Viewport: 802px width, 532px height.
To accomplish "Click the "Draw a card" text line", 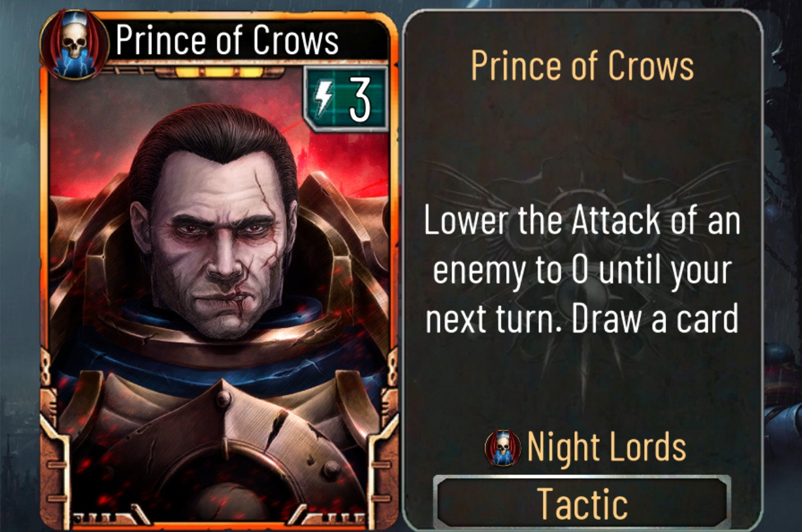I will (654, 318).
